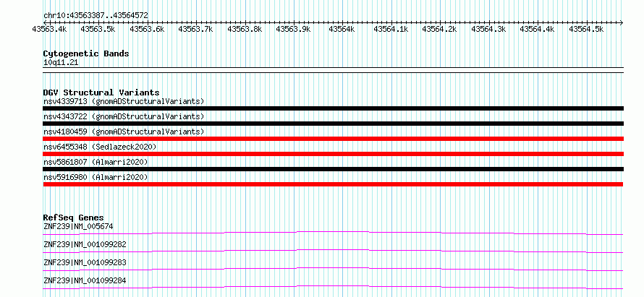Select the 43563.9k ruler tick label
644x297 pixels.
point(293,29)
